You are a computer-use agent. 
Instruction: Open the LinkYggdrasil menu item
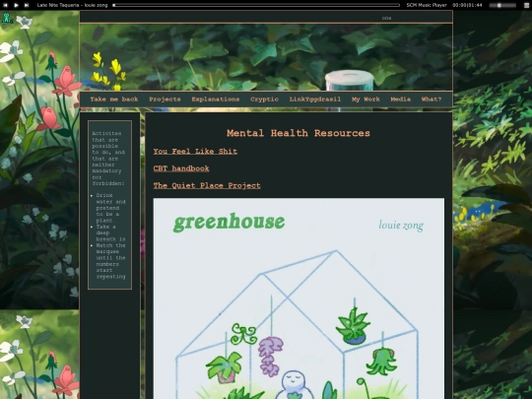(x=315, y=100)
